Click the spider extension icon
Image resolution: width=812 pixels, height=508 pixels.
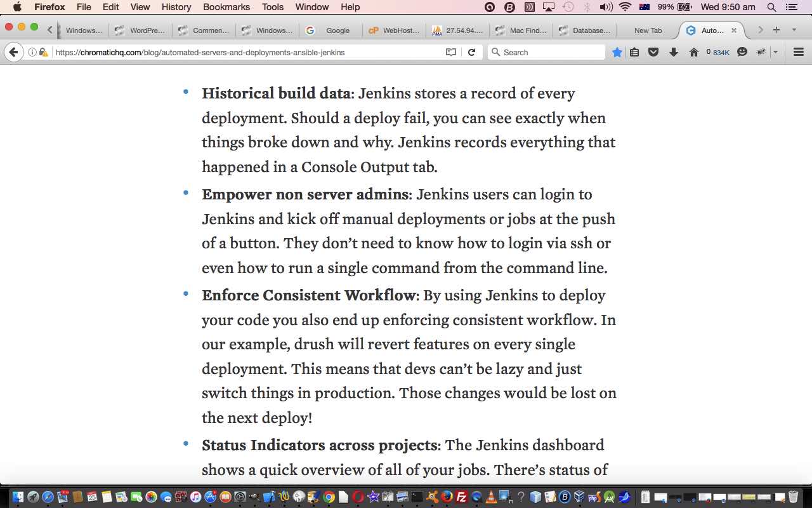(x=761, y=52)
